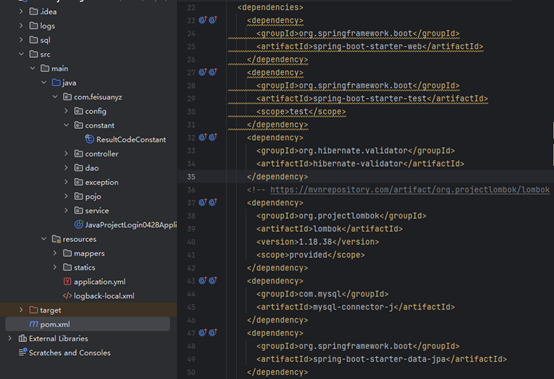554x379 pixels.
Task: Click the java source folder icon
Action: [56, 82]
